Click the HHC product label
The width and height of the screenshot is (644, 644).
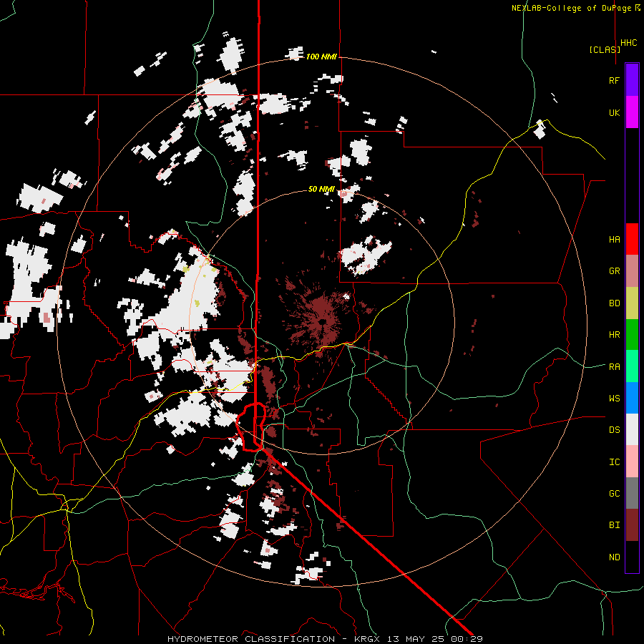(x=629, y=43)
